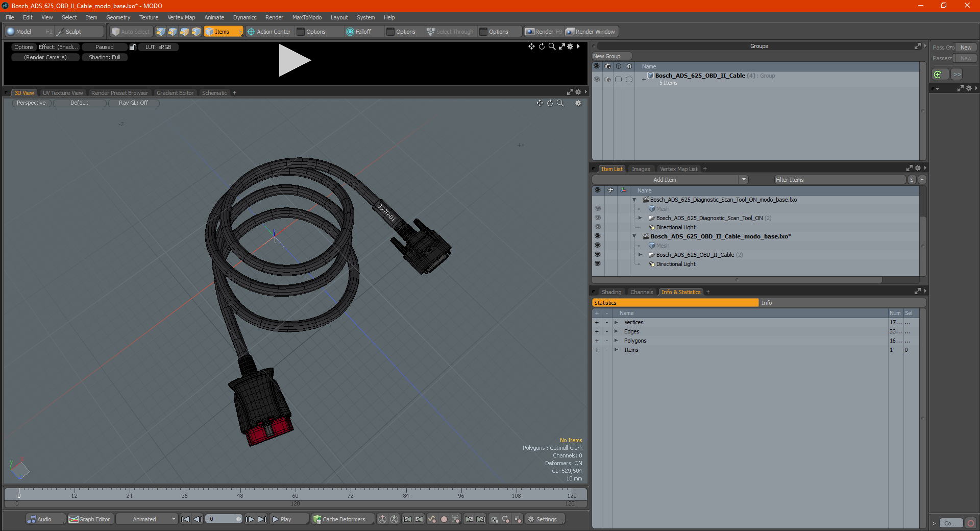Open Action Center options
980x531 pixels.
click(269, 32)
